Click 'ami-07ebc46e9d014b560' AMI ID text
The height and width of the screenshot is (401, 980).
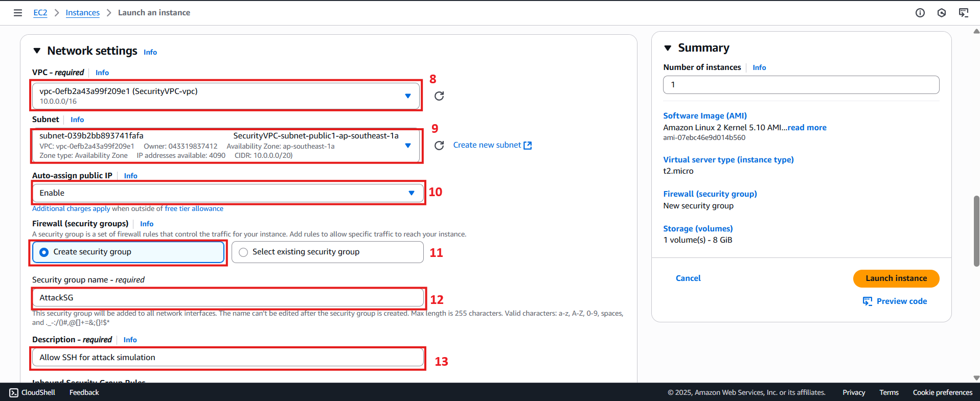tap(704, 138)
